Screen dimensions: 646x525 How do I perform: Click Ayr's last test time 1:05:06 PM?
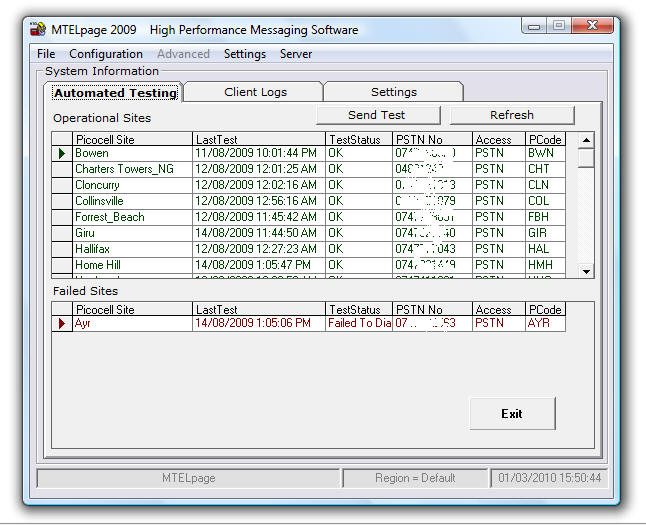(x=259, y=323)
